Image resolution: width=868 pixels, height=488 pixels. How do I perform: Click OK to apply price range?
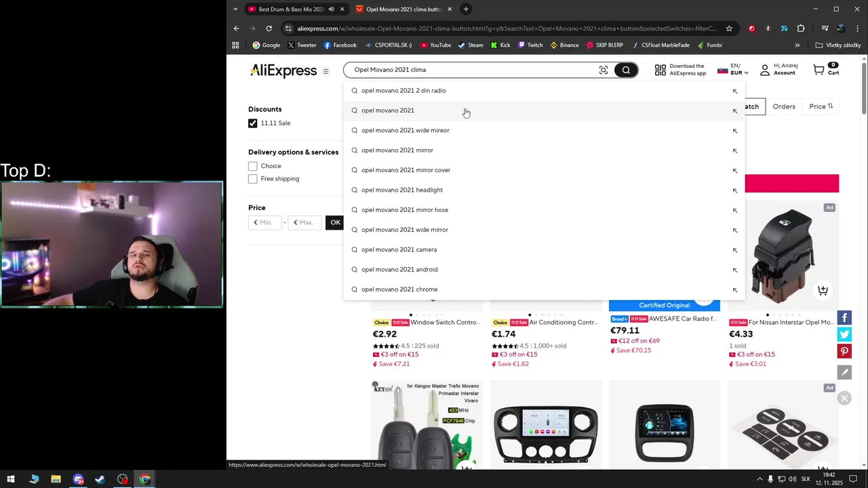click(335, 222)
